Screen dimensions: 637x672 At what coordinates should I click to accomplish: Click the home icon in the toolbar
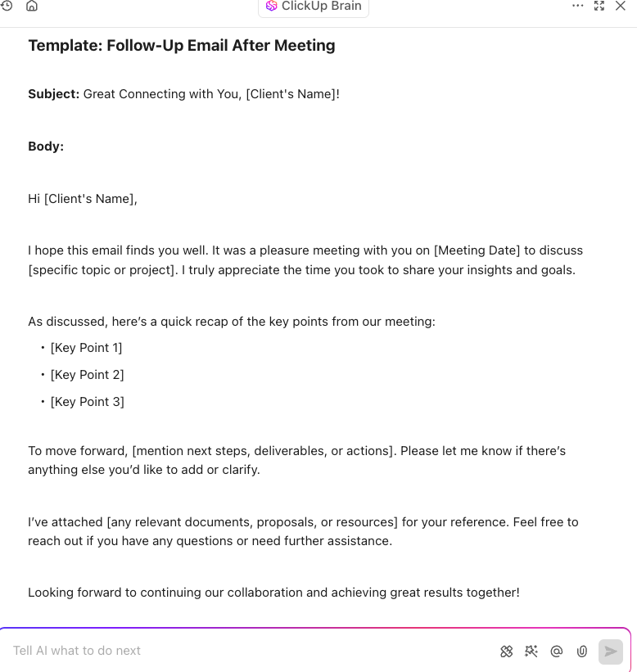(x=30, y=6)
